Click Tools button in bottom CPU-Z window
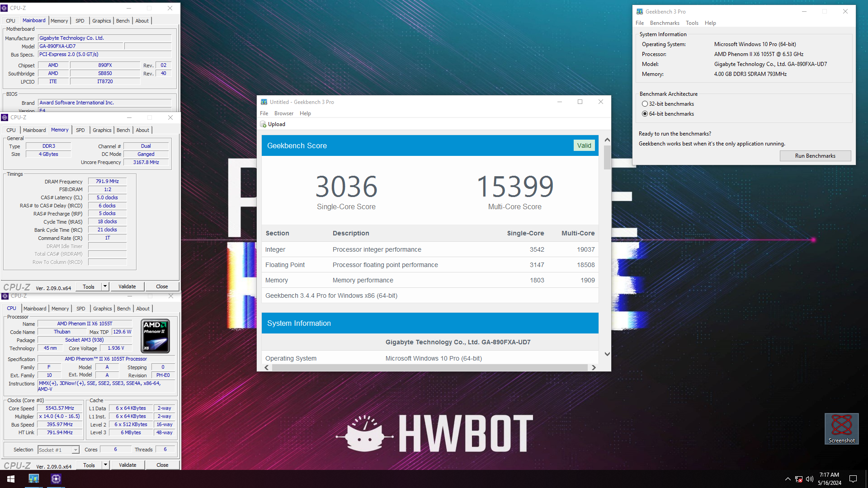This screenshot has height=488, width=868. (x=89, y=465)
